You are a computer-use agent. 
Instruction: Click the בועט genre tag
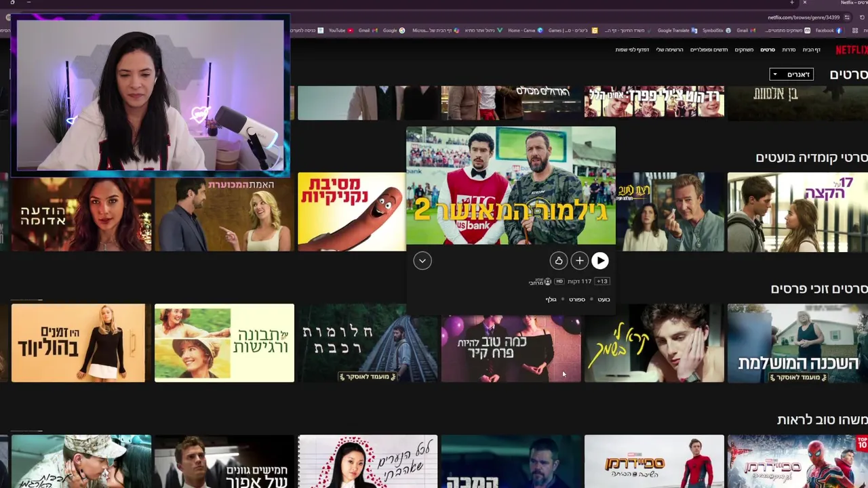coord(604,300)
